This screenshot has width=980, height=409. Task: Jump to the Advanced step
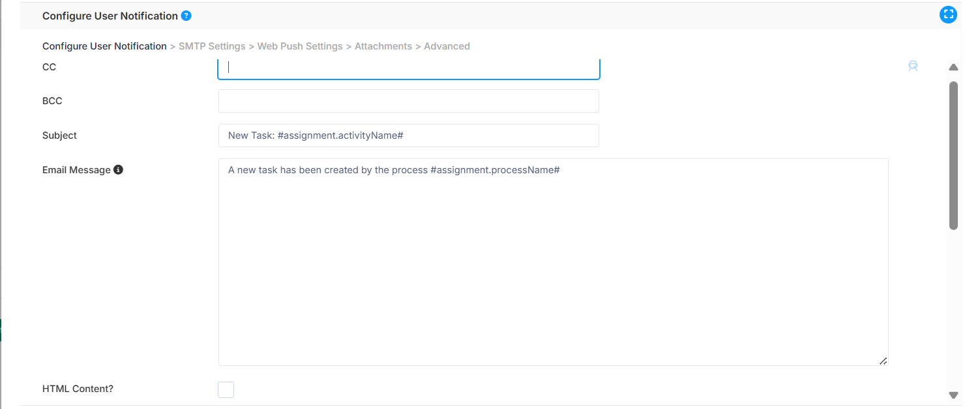click(447, 46)
